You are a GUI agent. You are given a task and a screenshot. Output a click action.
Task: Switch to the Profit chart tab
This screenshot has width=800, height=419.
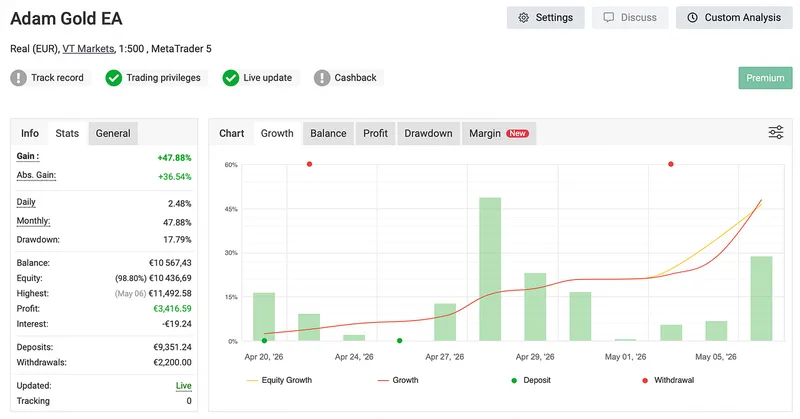click(376, 133)
